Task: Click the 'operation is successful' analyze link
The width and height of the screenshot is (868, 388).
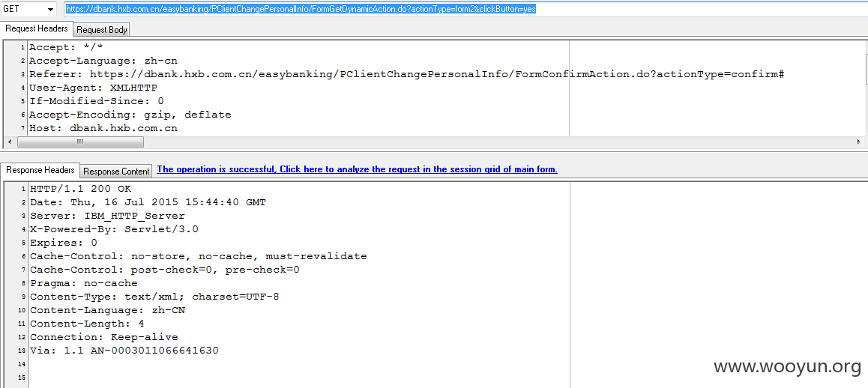Action: [x=357, y=169]
